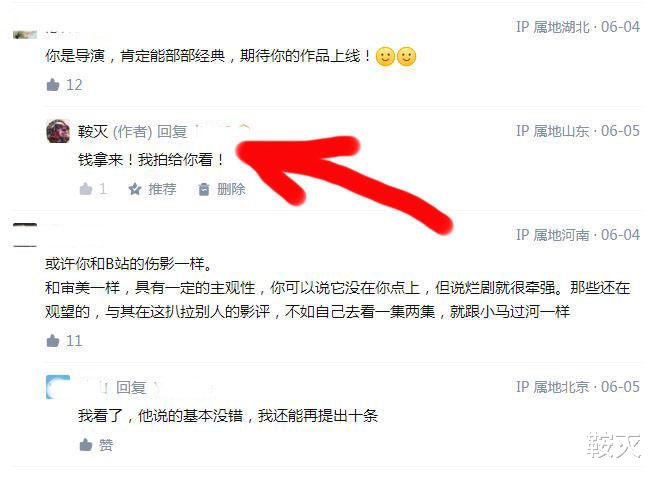
Task: Click the 赞 label under the last reply
Action: pos(106,445)
